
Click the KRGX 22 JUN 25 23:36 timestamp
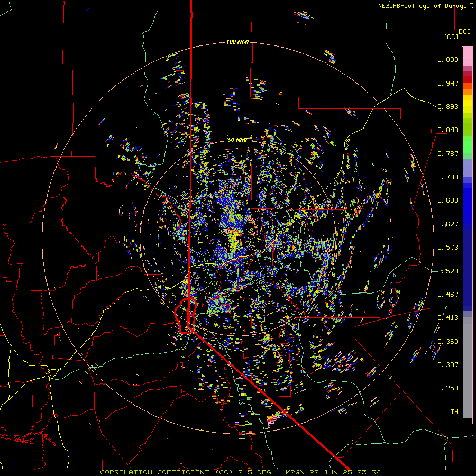point(333,472)
